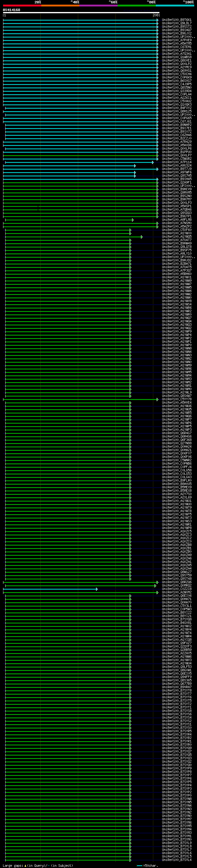Screen dimensions: 197x868
Task: Open hit UniRef100_B9T6K1
Action: 177,20
